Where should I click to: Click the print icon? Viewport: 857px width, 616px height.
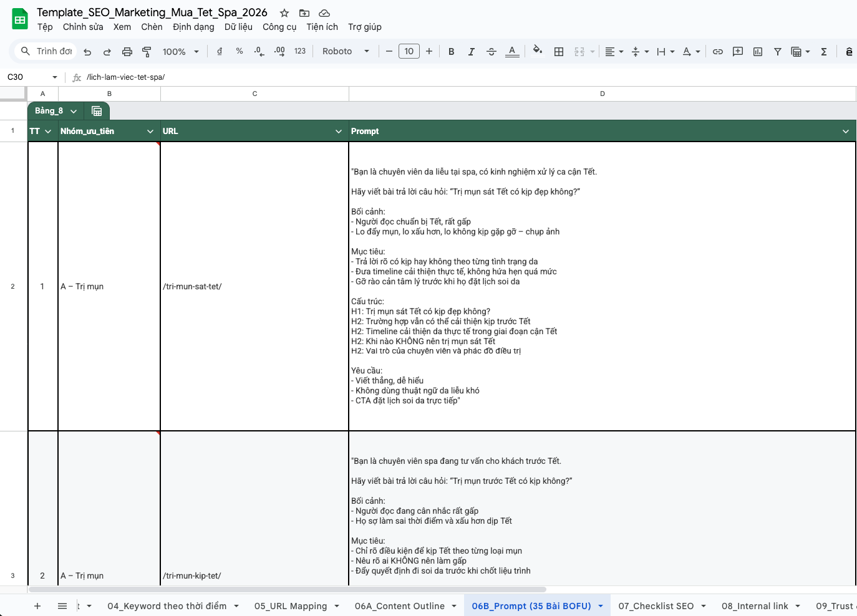(x=127, y=52)
